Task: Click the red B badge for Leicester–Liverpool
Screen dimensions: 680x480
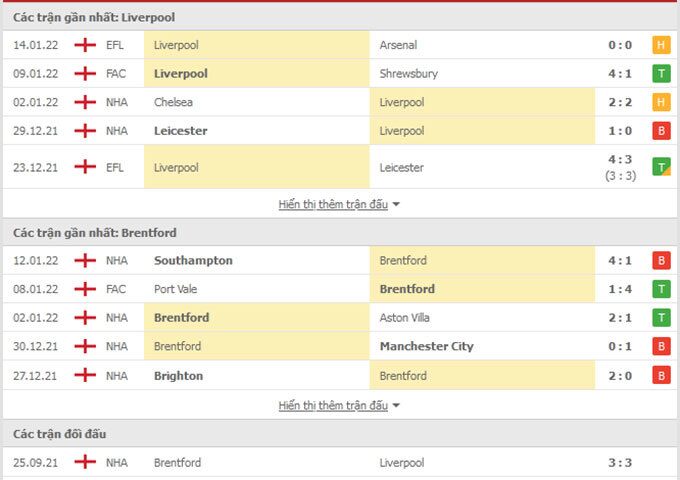Action: coord(660,131)
